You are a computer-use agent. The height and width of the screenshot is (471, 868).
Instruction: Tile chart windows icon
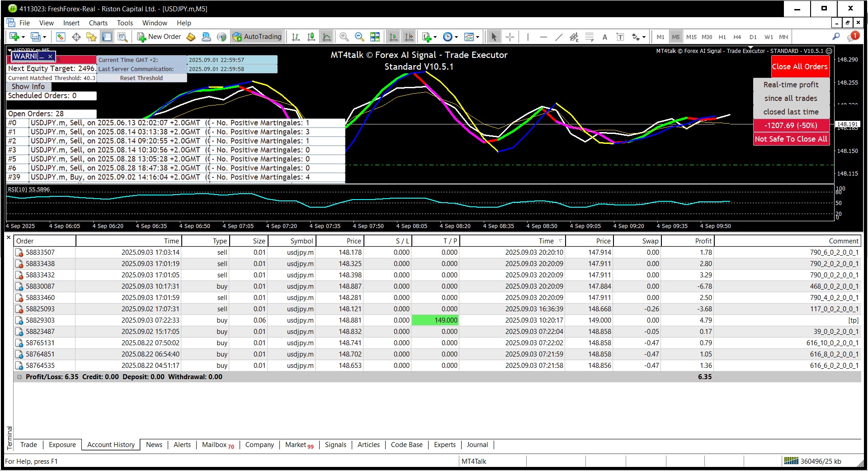pos(375,37)
